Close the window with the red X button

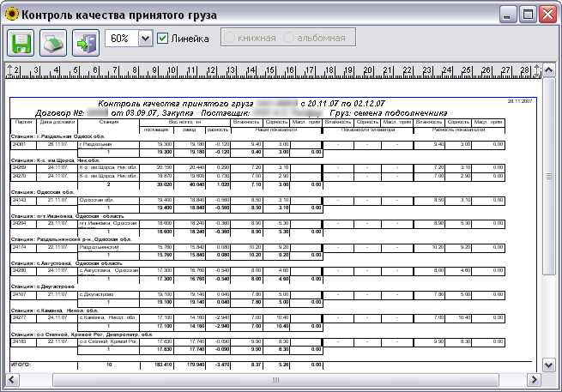point(546,15)
